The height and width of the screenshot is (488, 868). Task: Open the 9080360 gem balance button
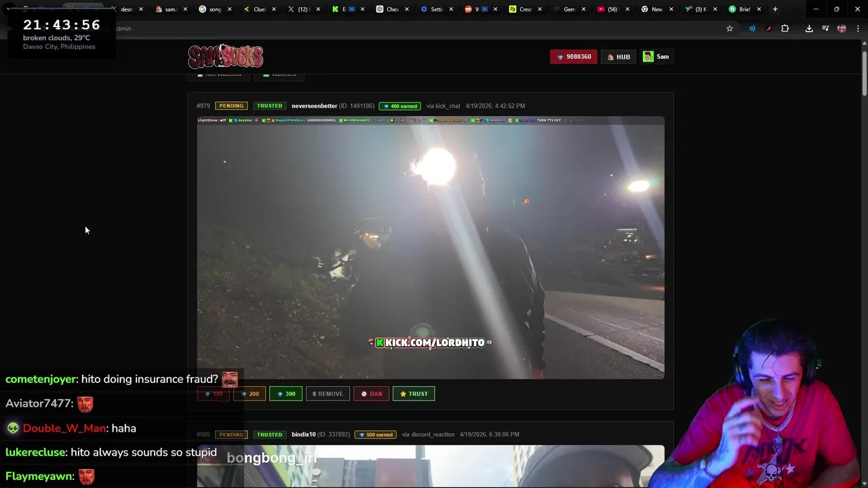tap(574, 57)
